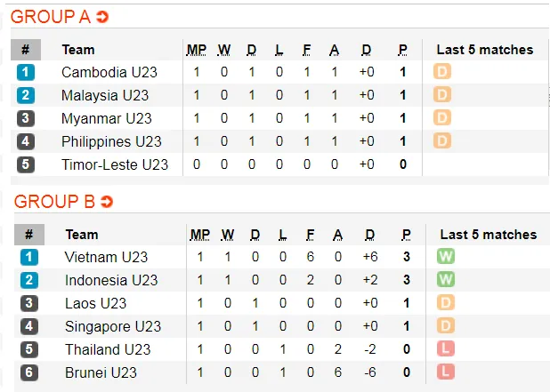Open the GROUP A heading link
Image resolution: width=550 pixels, height=392 pixels.
(51, 17)
